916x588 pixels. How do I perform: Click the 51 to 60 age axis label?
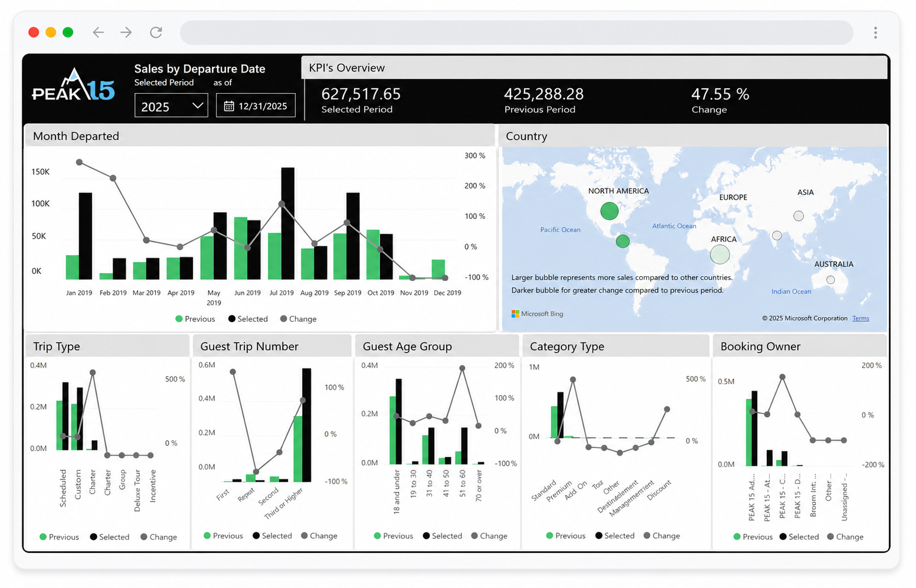point(462,483)
